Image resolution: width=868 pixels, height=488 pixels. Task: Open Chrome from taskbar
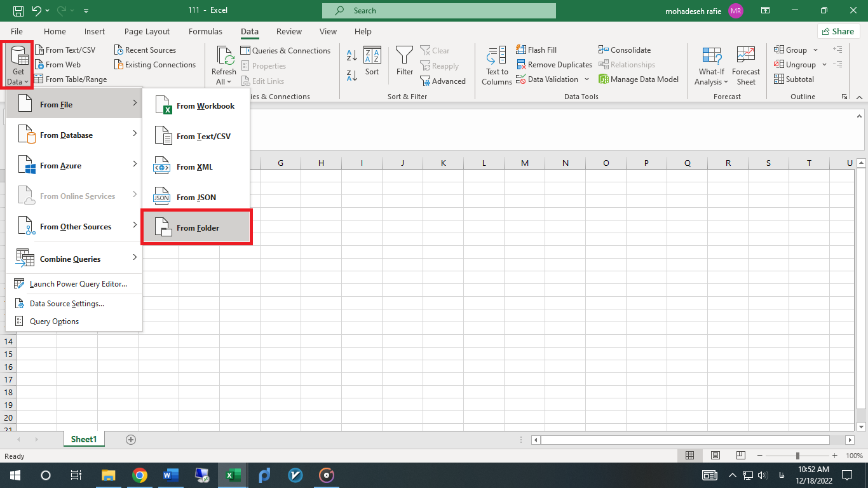tap(140, 475)
